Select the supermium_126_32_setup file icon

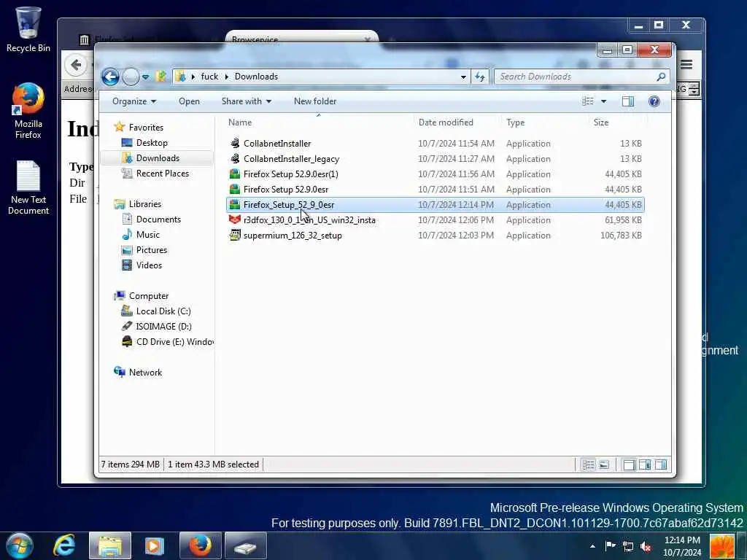tap(234, 236)
